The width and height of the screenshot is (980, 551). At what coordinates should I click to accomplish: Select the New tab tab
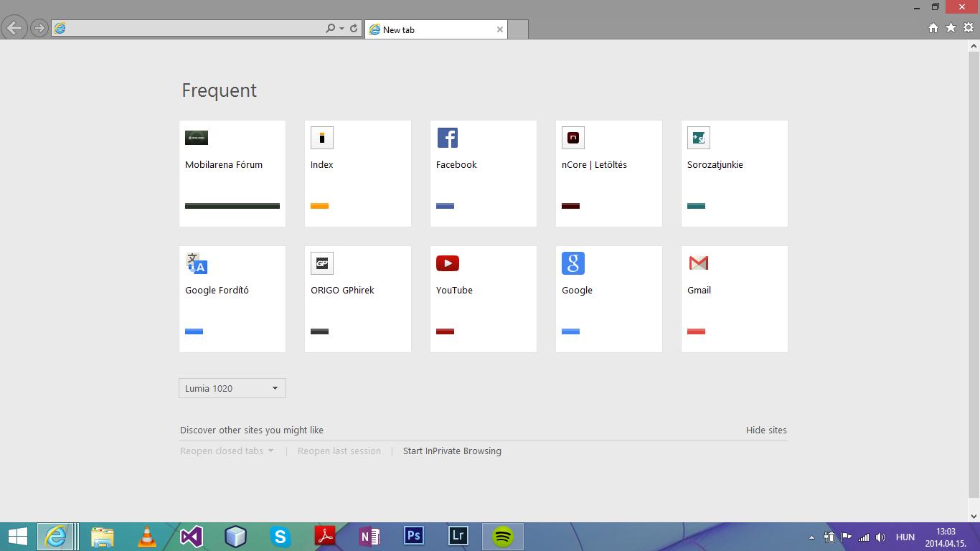point(436,29)
